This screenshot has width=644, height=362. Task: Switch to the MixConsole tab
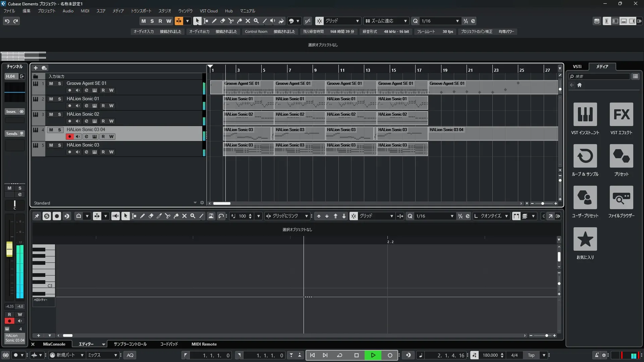tap(54, 344)
